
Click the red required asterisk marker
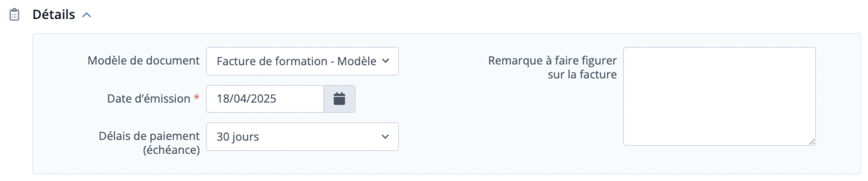point(197,97)
